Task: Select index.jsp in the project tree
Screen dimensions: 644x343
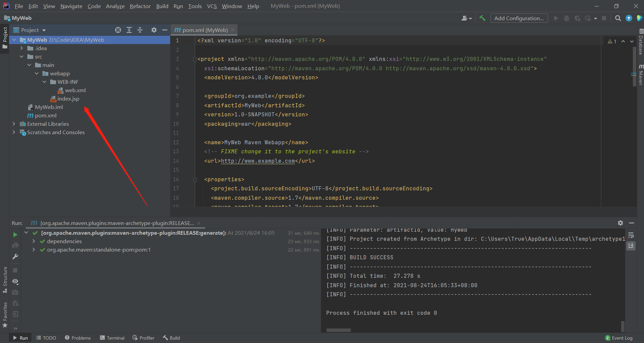Action: 69,99
